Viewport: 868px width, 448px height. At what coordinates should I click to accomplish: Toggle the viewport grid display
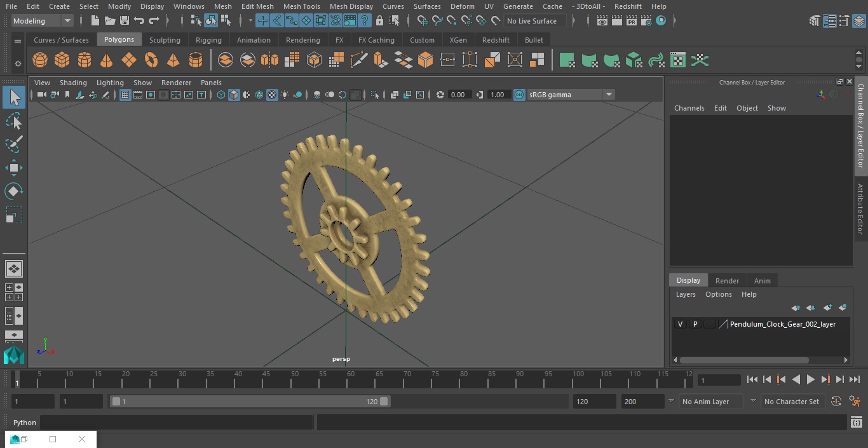[125, 95]
